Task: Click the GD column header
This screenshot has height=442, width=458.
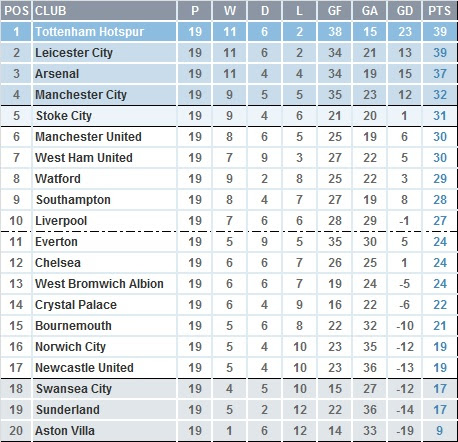Action: click(405, 11)
